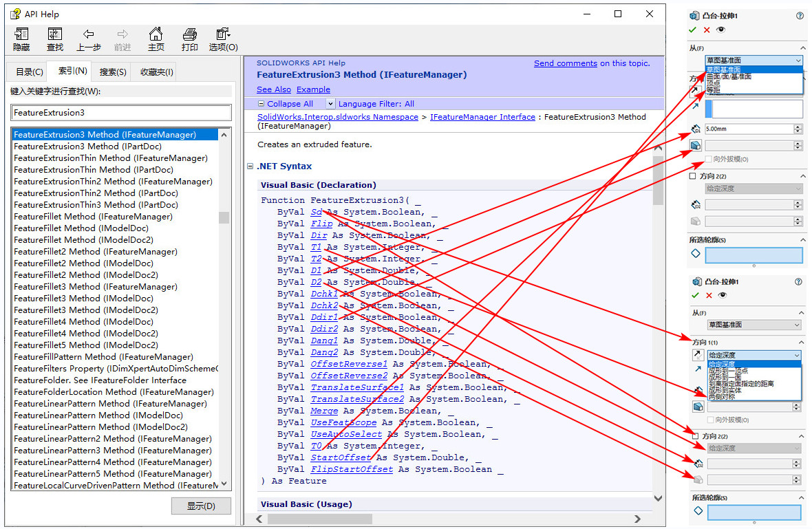
Task: Click the 5.00mm depth field
Action: [x=749, y=129]
